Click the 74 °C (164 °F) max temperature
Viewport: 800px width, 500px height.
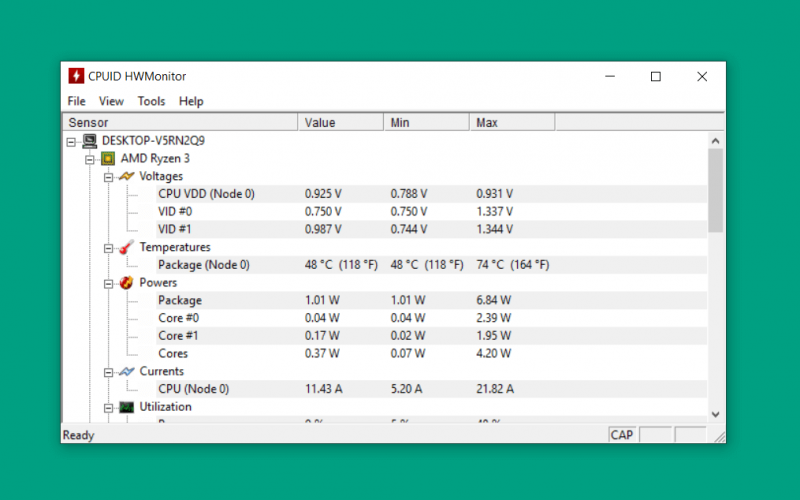coord(513,265)
